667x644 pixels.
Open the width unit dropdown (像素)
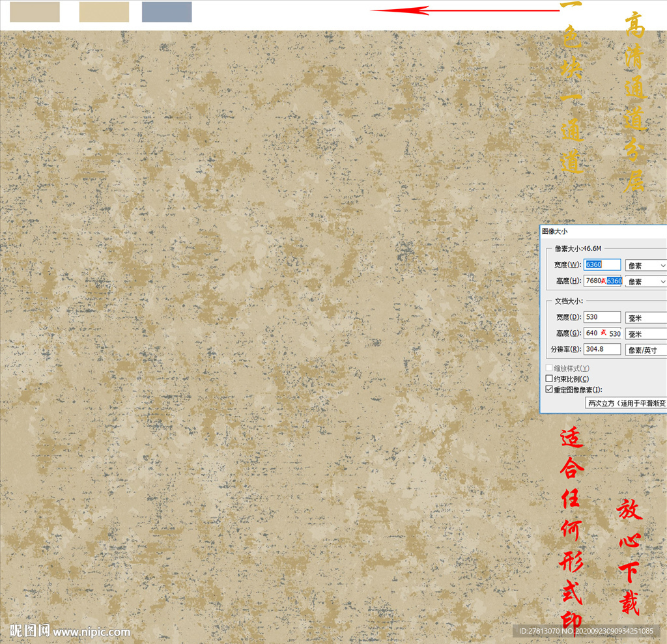(646, 266)
